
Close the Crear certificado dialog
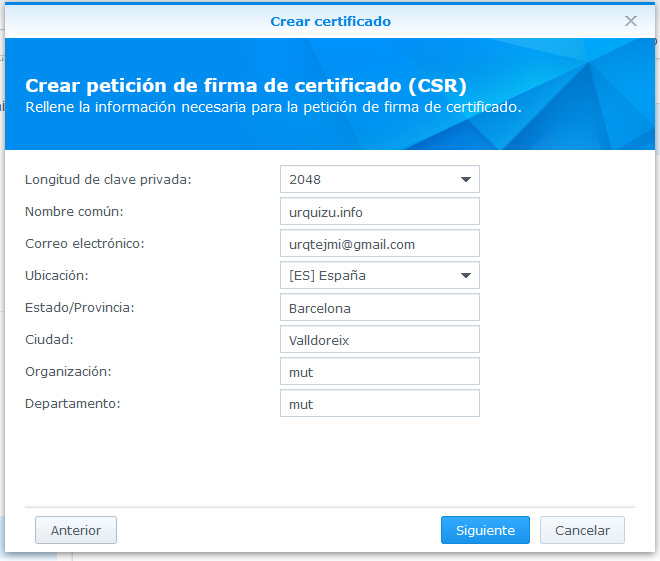pyautogui.click(x=631, y=21)
